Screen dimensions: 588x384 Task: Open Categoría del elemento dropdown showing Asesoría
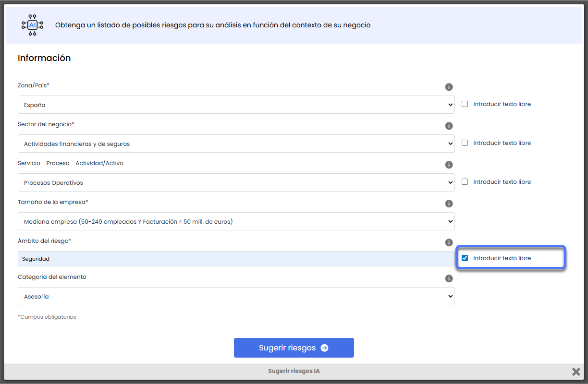pyautogui.click(x=236, y=296)
